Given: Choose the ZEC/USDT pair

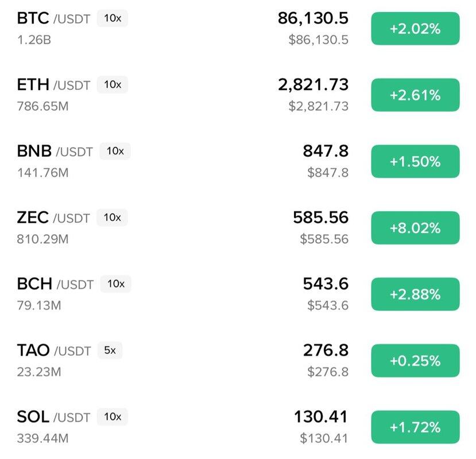Looking at the screenshot, I should pyautogui.click(x=53, y=219).
